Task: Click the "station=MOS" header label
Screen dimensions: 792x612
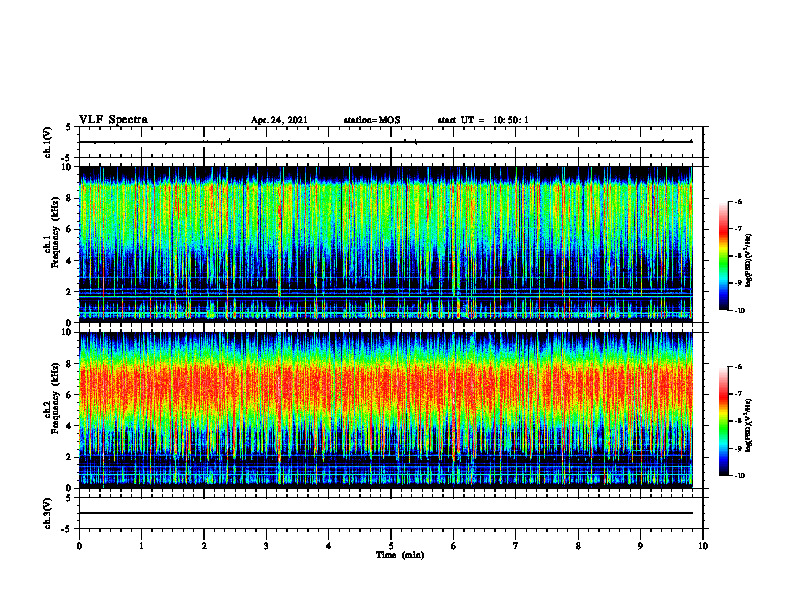Action: coord(372,120)
